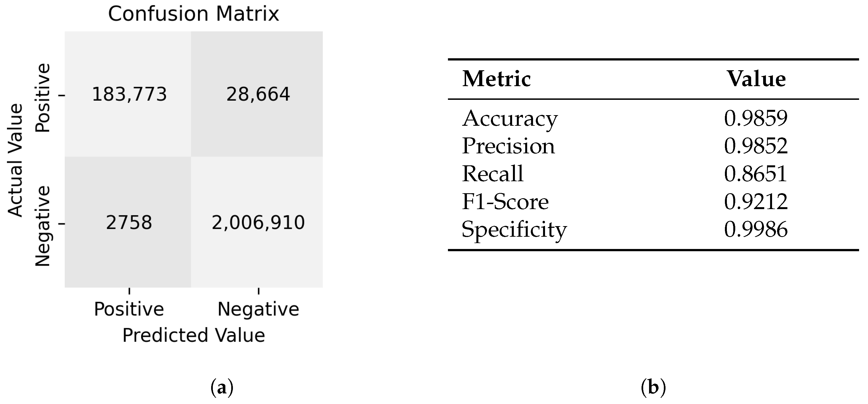
Task: Select the Recall row label
Action: (493, 173)
